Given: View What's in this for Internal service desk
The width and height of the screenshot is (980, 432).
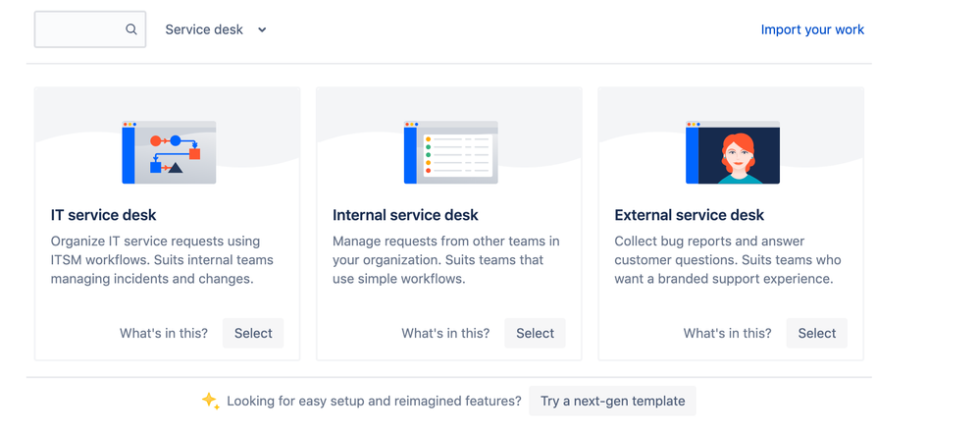Looking at the screenshot, I should pos(445,333).
